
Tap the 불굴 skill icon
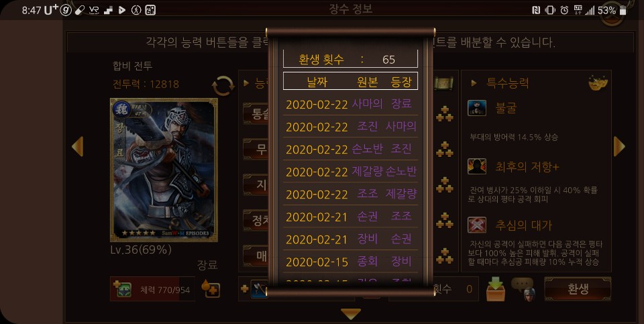tap(477, 108)
